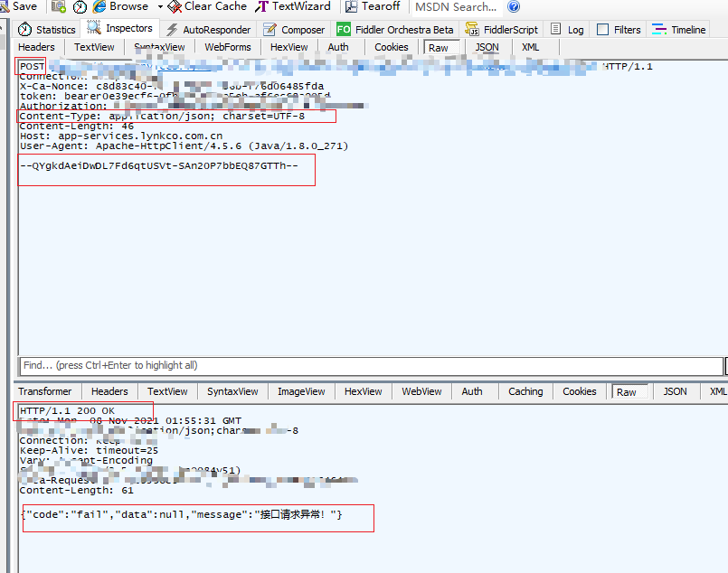The image size is (728, 573).
Task: Open the Filters tab
Action: coord(619,29)
